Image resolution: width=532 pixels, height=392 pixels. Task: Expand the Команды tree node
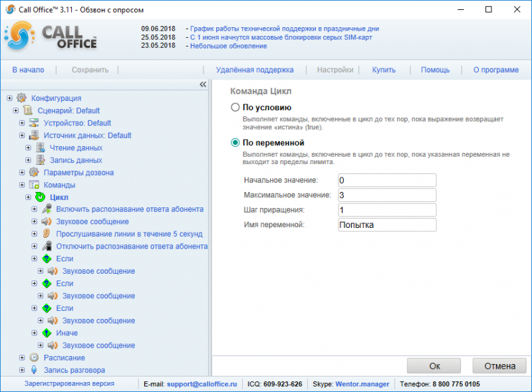click(x=22, y=185)
